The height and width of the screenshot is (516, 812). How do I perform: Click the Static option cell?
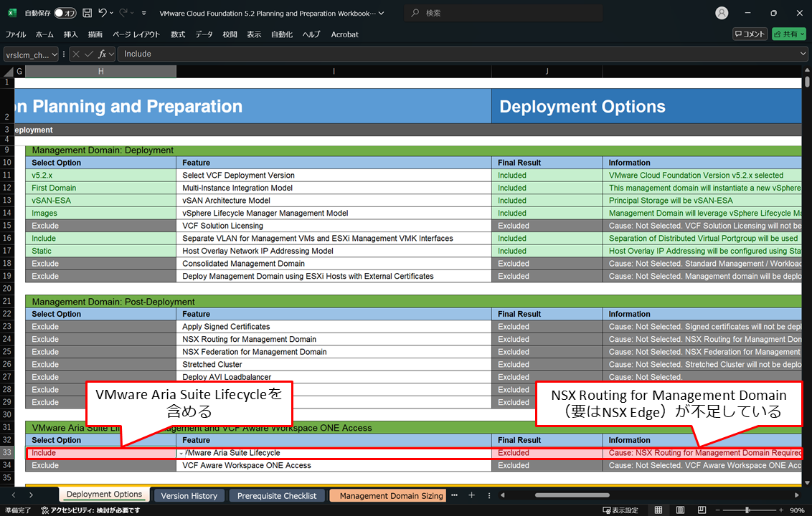(101, 251)
